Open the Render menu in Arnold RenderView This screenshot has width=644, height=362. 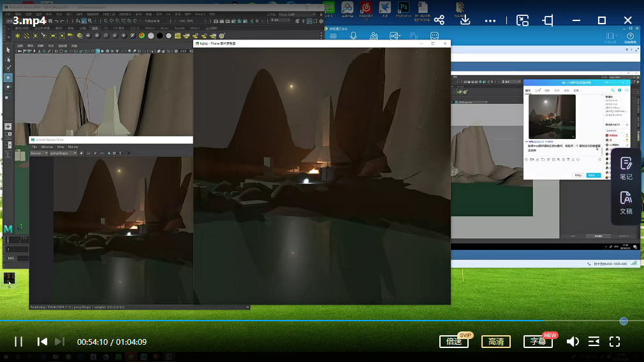coord(73,147)
